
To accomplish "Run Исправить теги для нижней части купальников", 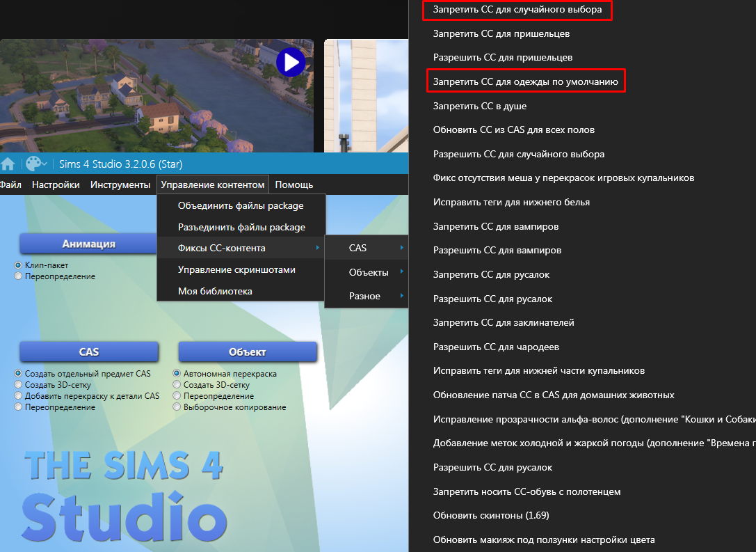I will click(x=539, y=370).
